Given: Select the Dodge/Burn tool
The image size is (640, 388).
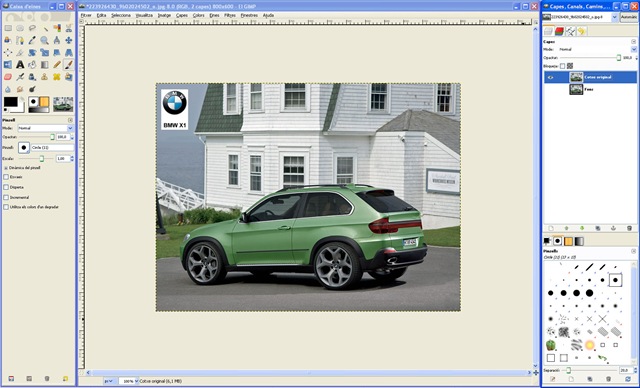Looking at the screenshot, I should tap(32, 89).
